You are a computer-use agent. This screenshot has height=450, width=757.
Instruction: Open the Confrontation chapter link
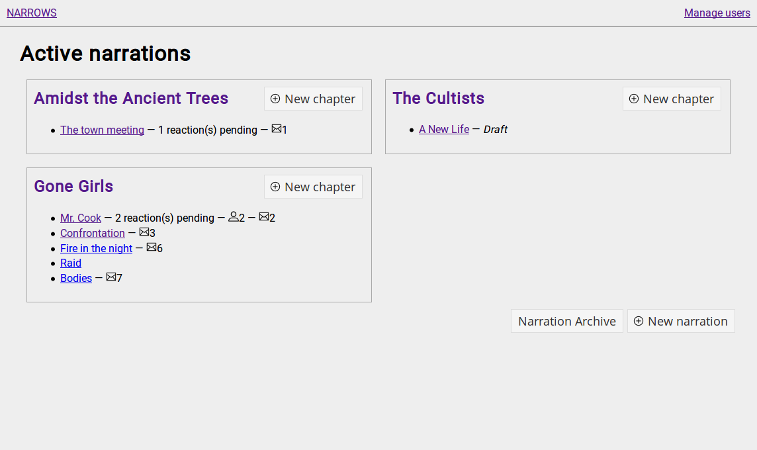[x=92, y=233]
